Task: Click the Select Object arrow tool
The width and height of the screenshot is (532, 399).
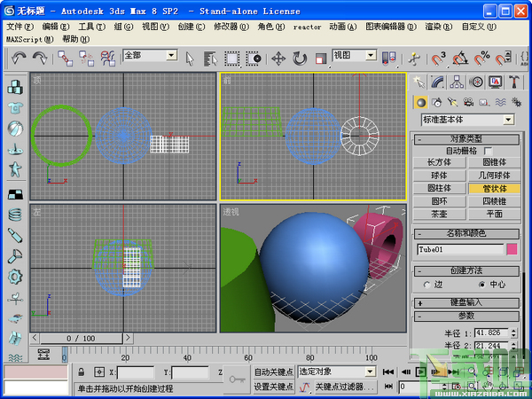Action: point(190,59)
